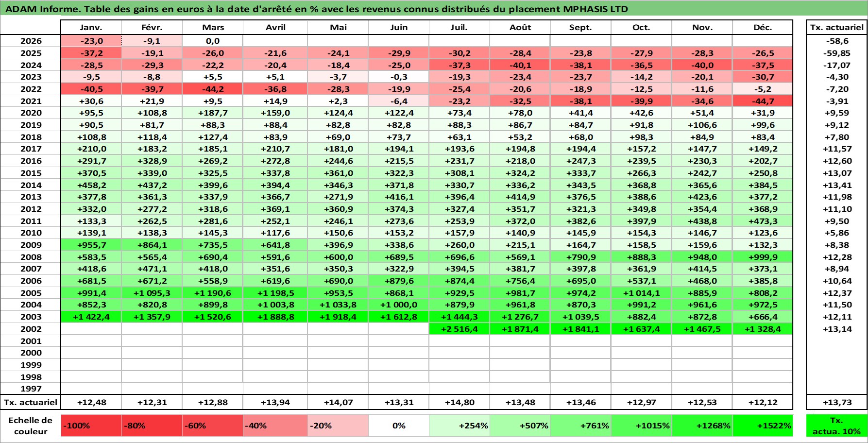
Task: Click the Tx. actuariel column header
Action: (x=837, y=27)
